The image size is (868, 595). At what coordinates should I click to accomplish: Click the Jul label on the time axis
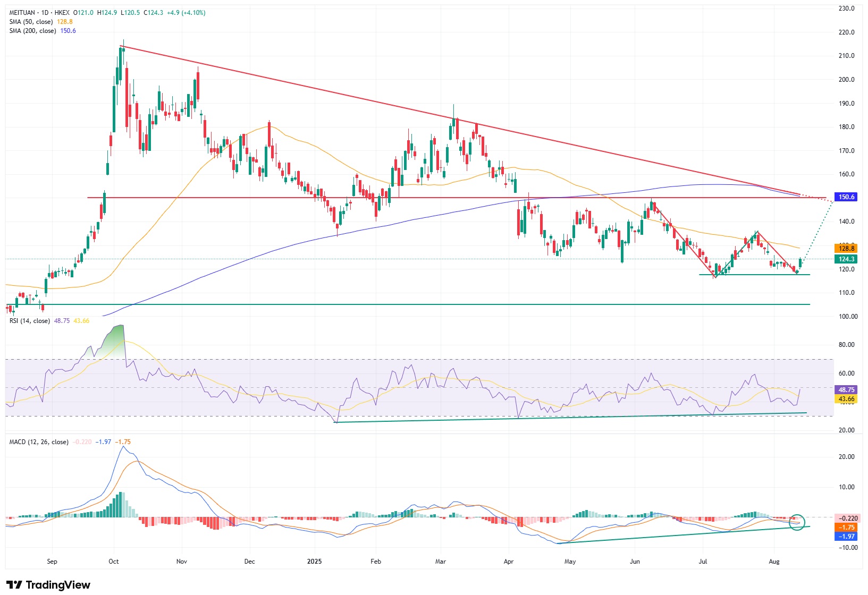tap(703, 562)
